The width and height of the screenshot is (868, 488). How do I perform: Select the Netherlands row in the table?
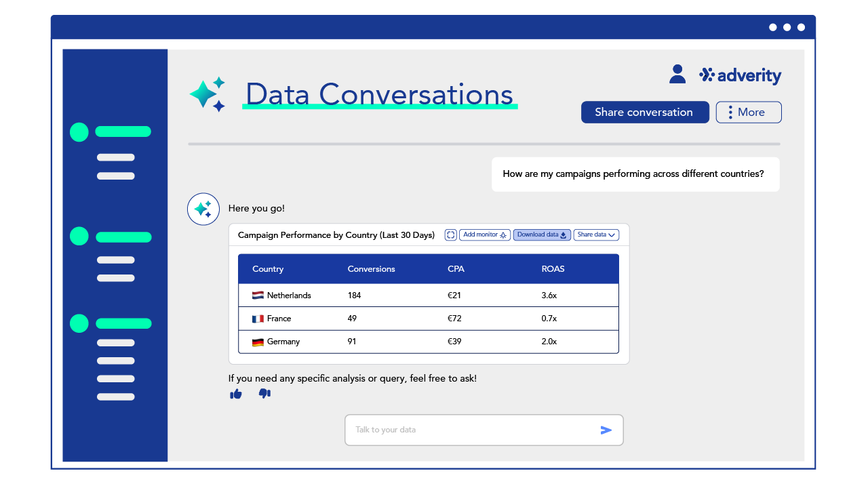pyautogui.click(x=428, y=295)
